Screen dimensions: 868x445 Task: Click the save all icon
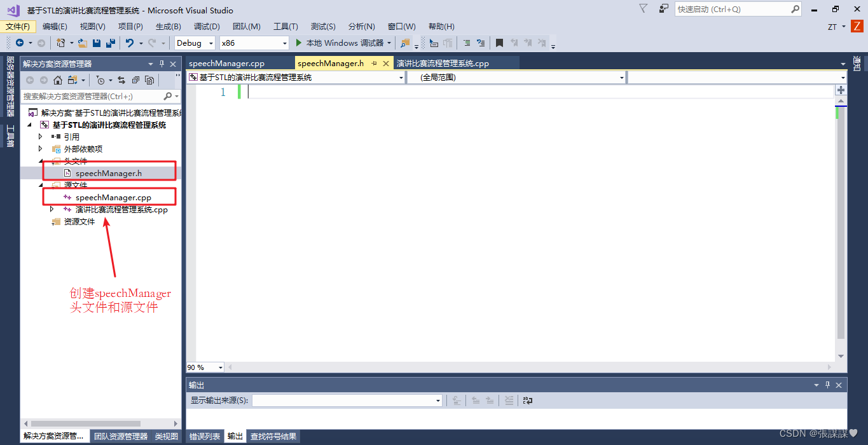pos(111,43)
